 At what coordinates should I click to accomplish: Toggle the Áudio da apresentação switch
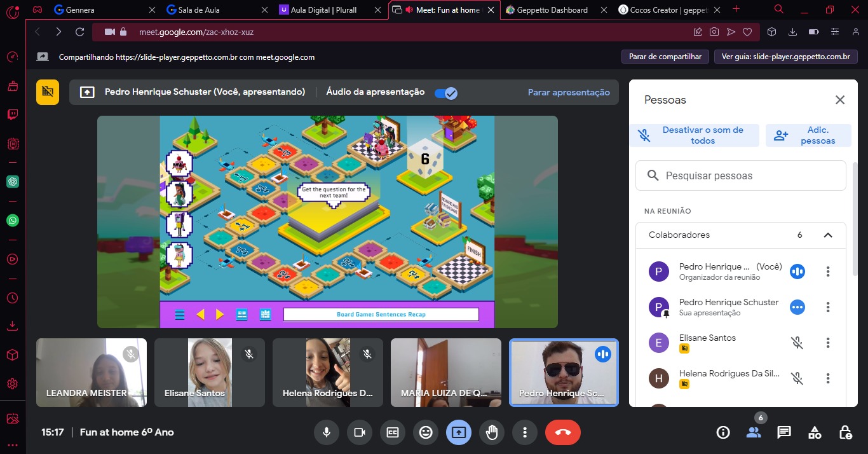point(446,93)
